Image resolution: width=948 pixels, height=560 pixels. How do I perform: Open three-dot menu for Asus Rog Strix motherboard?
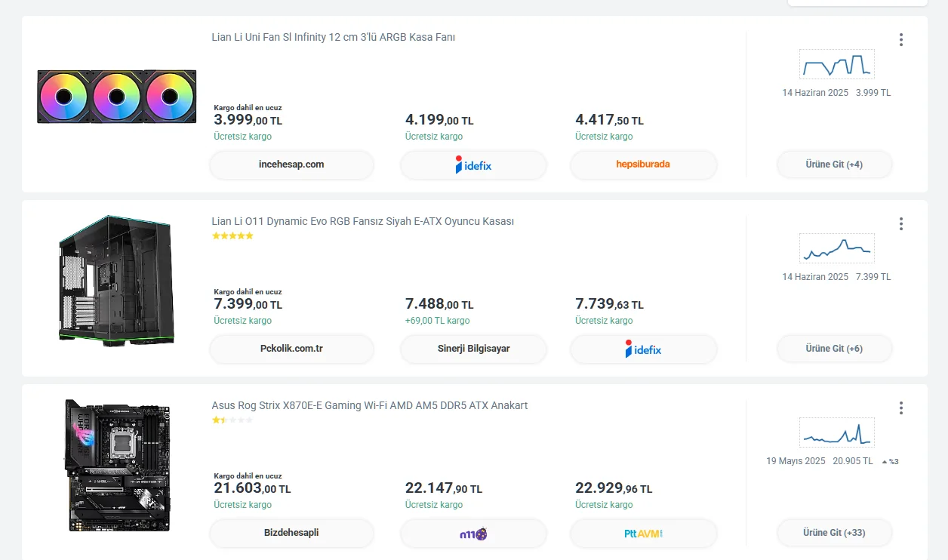click(x=900, y=408)
